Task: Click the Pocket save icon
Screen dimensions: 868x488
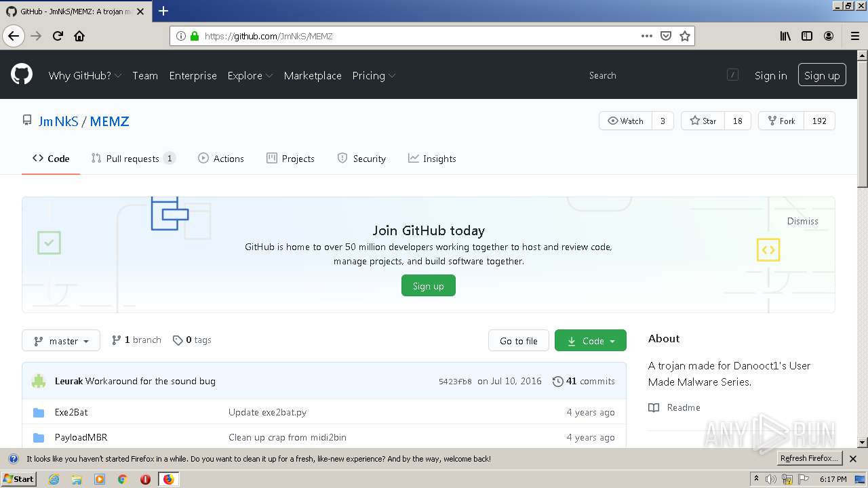Action: pyautogui.click(x=666, y=36)
